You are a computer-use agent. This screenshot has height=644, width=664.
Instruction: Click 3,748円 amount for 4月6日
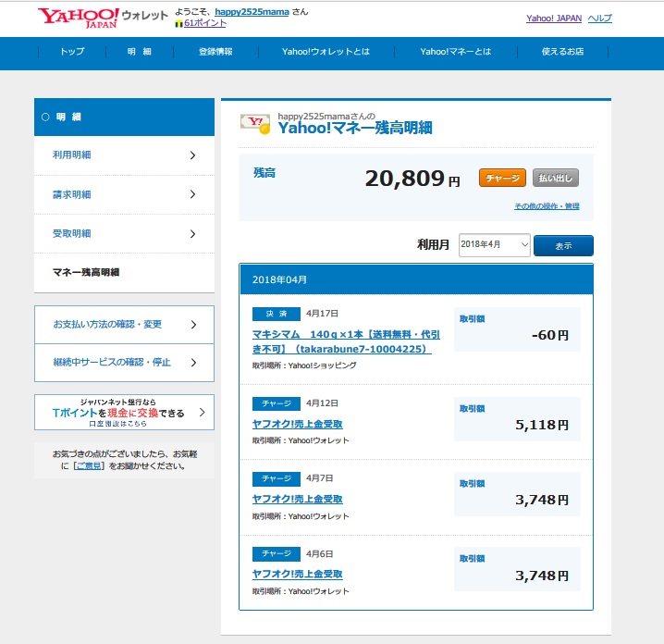coord(542,576)
